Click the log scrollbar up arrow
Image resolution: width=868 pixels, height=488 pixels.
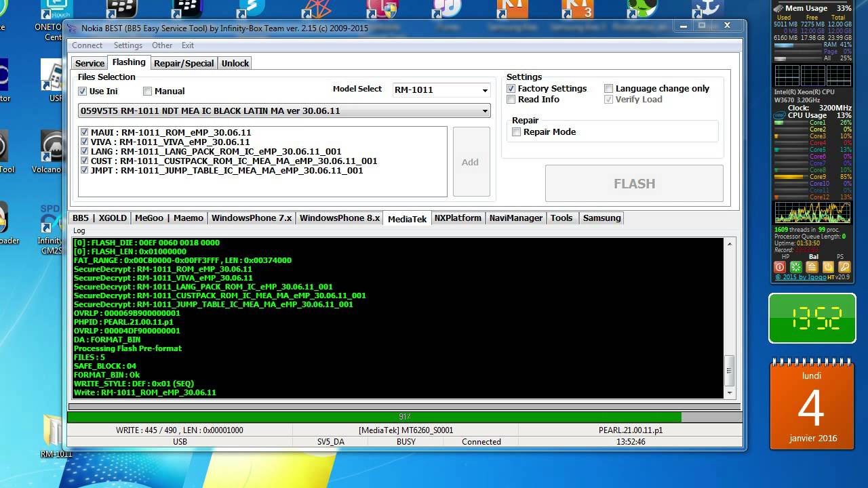(x=730, y=243)
